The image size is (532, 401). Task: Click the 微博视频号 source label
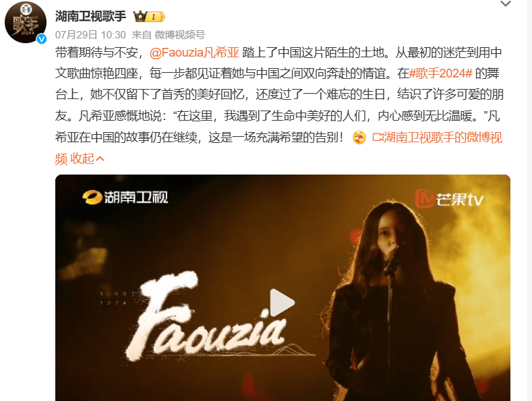180,35
